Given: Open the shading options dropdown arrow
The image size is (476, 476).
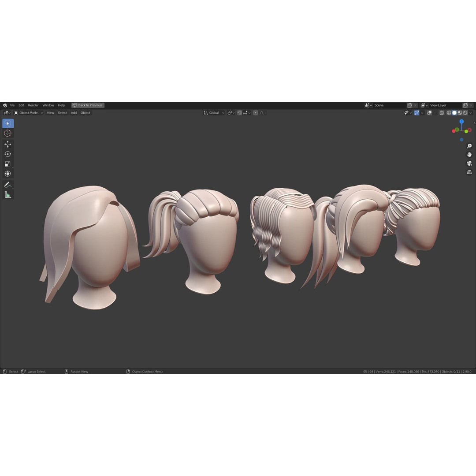Looking at the screenshot, I should coord(471,113).
